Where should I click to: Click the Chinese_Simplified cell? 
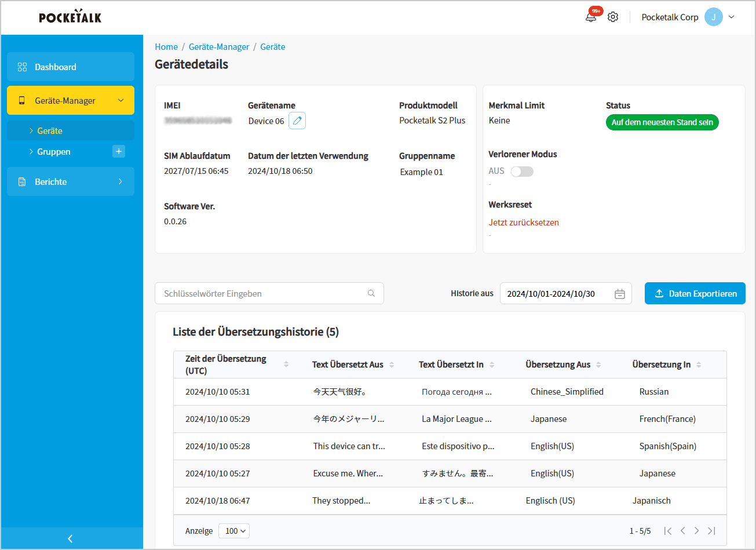[x=567, y=392]
